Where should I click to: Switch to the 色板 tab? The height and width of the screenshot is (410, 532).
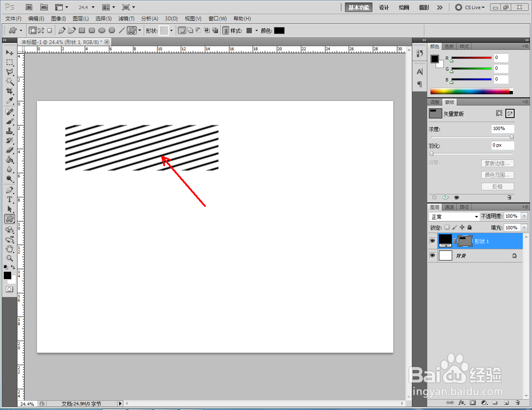pyautogui.click(x=449, y=47)
